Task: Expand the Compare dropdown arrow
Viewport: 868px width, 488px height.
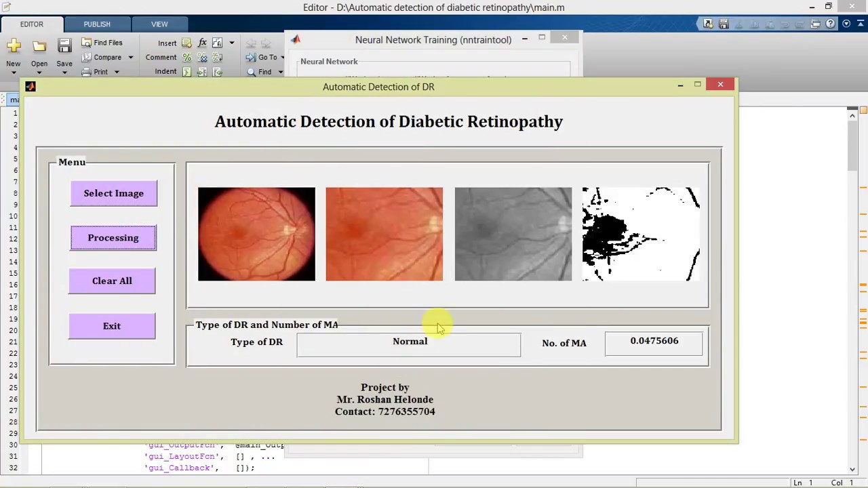Action: pos(130,58)
